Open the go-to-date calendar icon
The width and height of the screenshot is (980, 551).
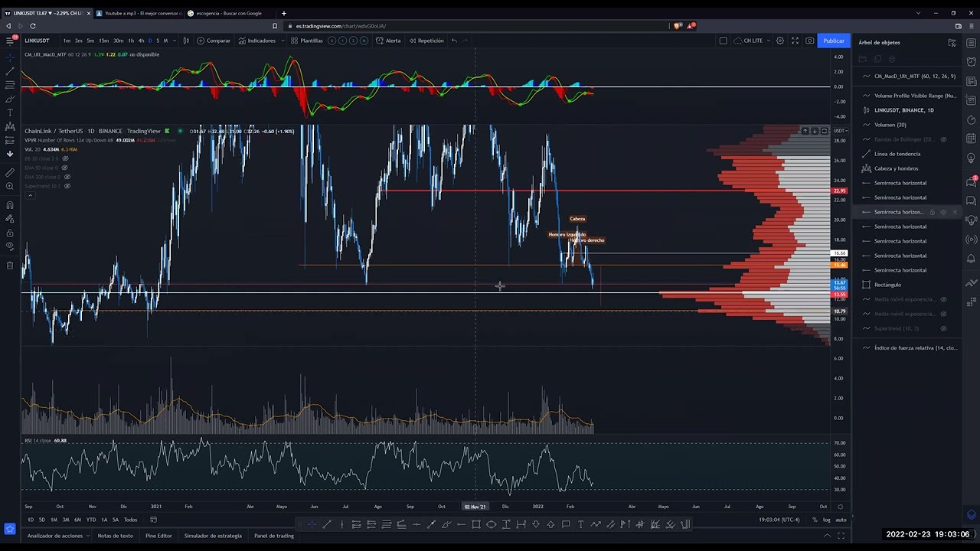point(154,520)
